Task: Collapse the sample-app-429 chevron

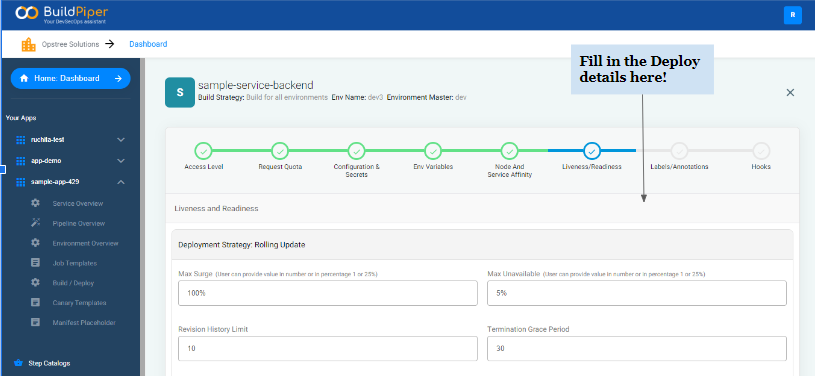Action: click(121, 182)
